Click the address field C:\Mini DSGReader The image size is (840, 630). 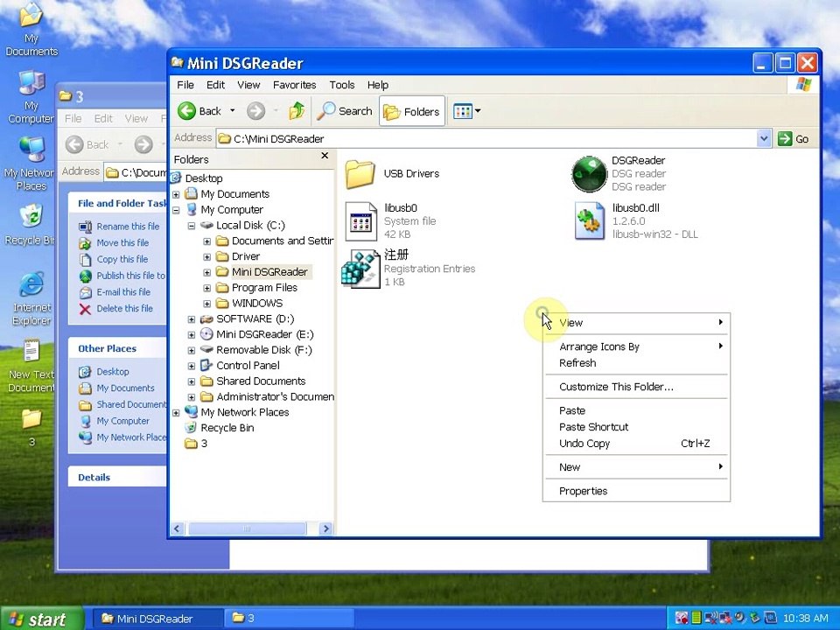486,139
